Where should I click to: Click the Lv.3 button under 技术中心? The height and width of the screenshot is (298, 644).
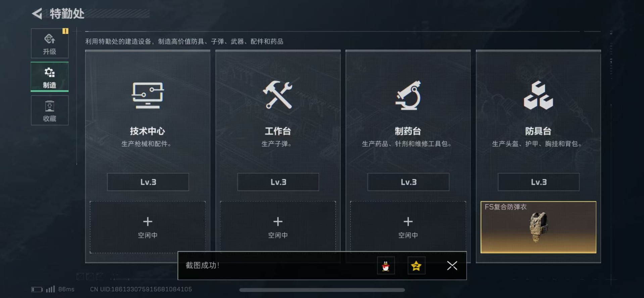(148, 182)
